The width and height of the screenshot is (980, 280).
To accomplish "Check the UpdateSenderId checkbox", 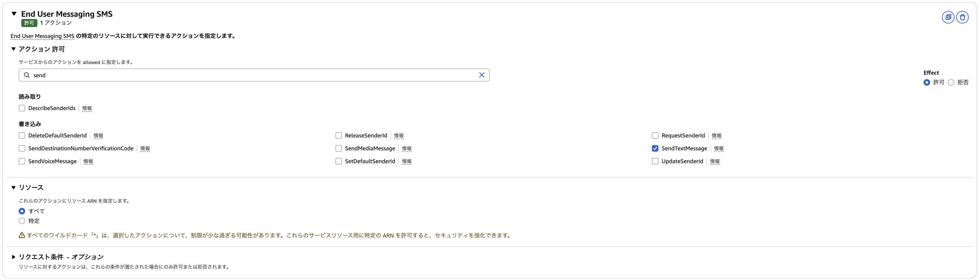I will 655,162.
